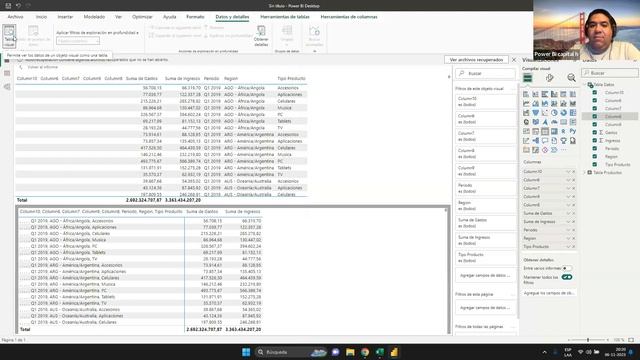The image size is (640, 360).
Task: Click the Tabla visual ribbon button
Action: click(9, 36)
